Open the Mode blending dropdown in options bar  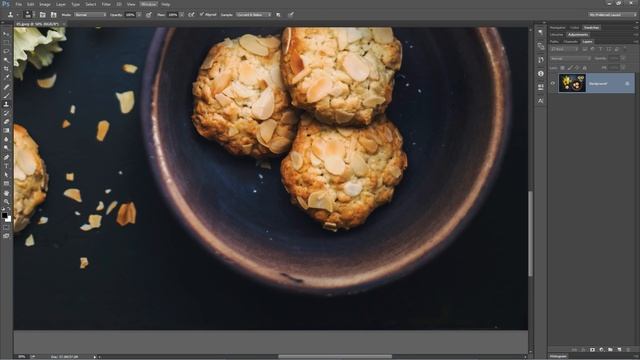point(90,15)
